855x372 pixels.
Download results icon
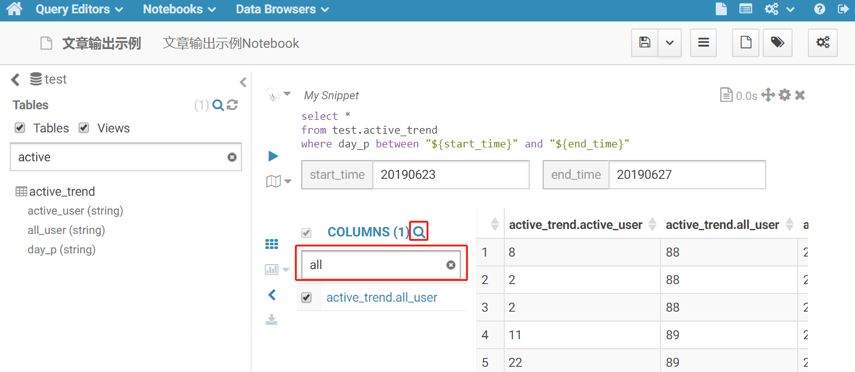[272, 320]
